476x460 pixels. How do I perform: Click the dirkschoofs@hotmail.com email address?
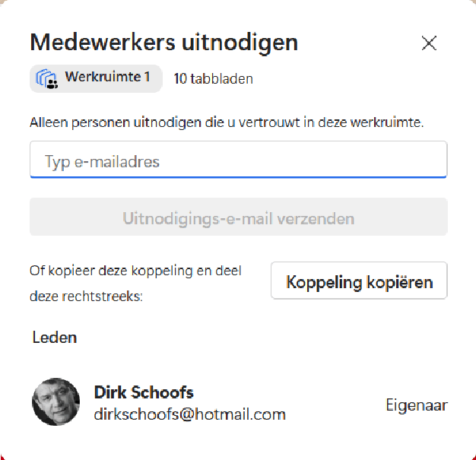pyautogui.click(x=189, y=414)
